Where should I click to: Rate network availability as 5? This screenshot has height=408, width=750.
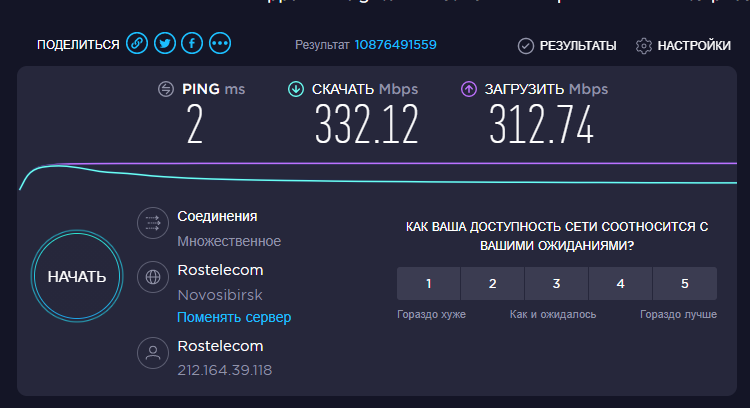(x=684, y=284)
